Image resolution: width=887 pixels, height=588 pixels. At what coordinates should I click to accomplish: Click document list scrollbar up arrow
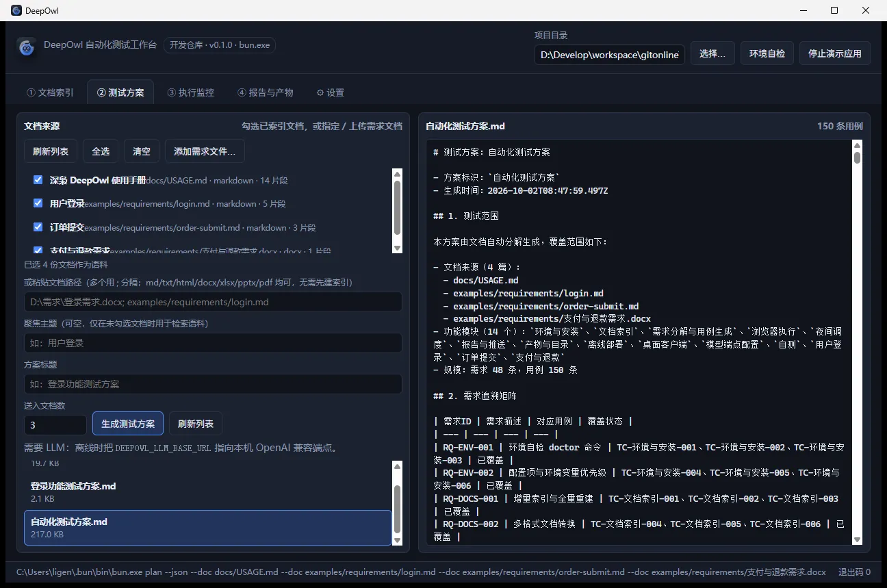(397, 174)
